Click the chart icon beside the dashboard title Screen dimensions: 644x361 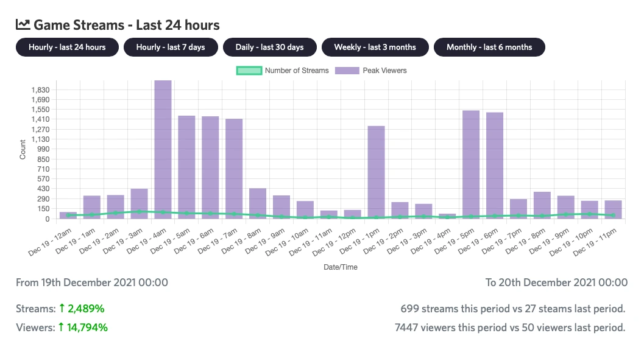coord(22,25)
